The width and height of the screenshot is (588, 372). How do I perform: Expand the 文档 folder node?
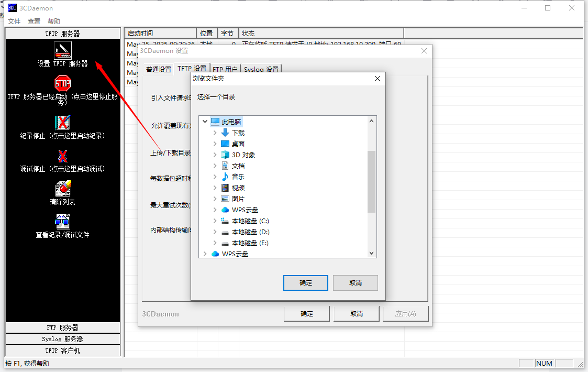pos(215,166)
